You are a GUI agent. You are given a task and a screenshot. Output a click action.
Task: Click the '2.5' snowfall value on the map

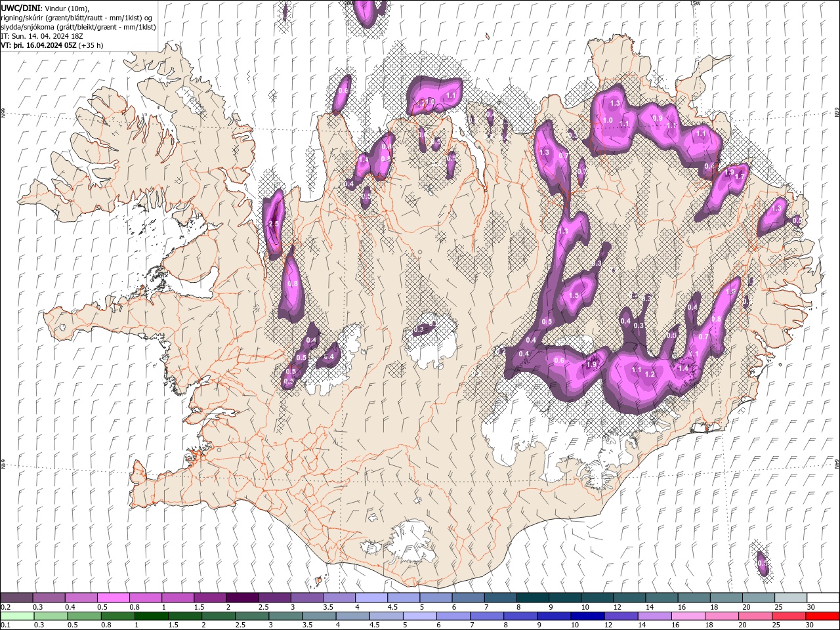274,224
